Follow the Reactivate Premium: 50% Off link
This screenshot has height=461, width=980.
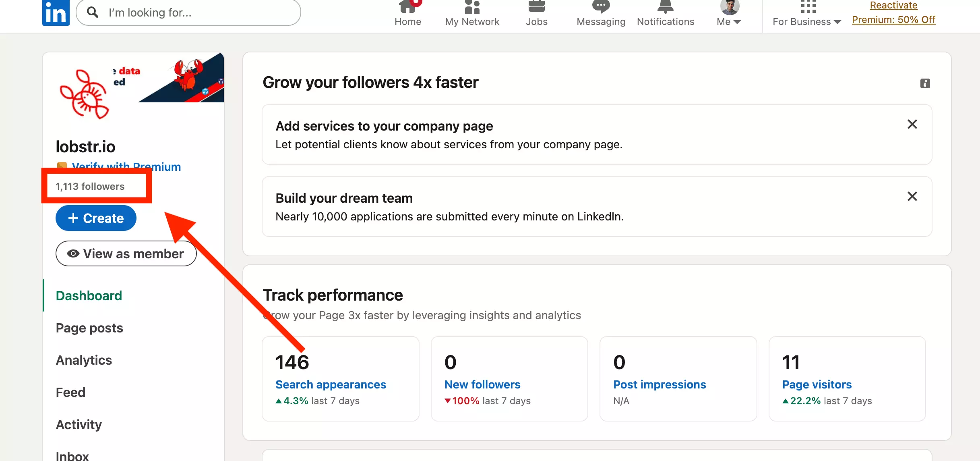click(x=893, y=12)
